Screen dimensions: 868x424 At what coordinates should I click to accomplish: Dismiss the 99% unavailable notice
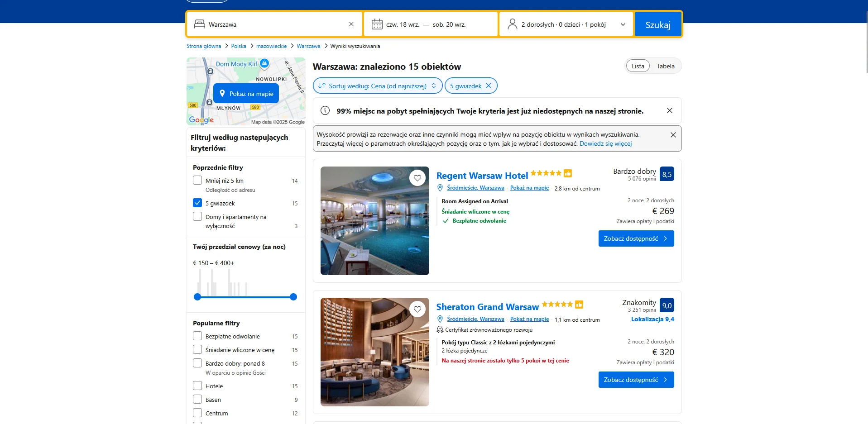(x=670, y=111)
